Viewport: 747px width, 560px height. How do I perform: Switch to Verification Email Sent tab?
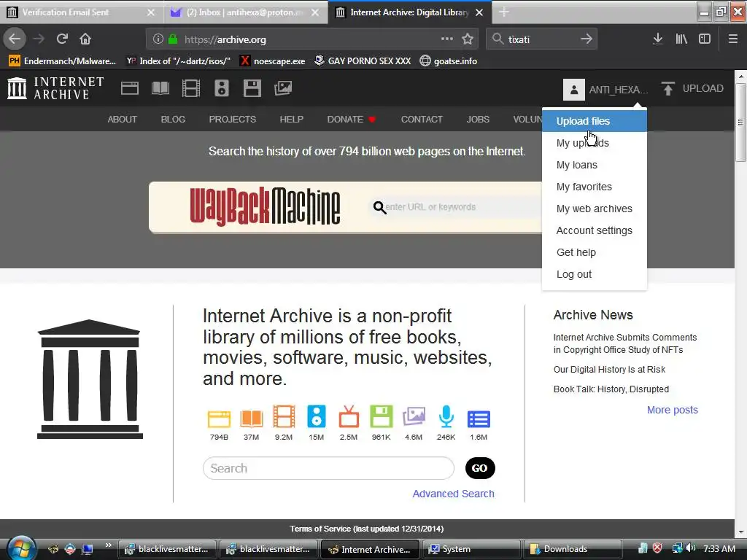[81, 12]
